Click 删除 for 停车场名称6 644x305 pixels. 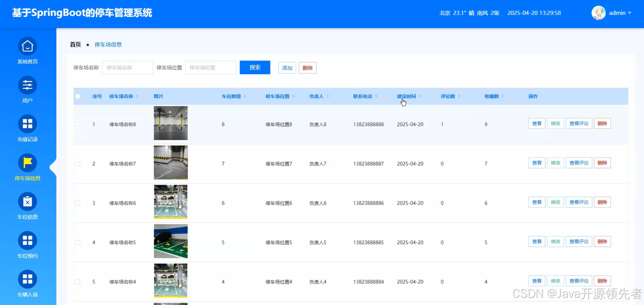coord(602,202)
